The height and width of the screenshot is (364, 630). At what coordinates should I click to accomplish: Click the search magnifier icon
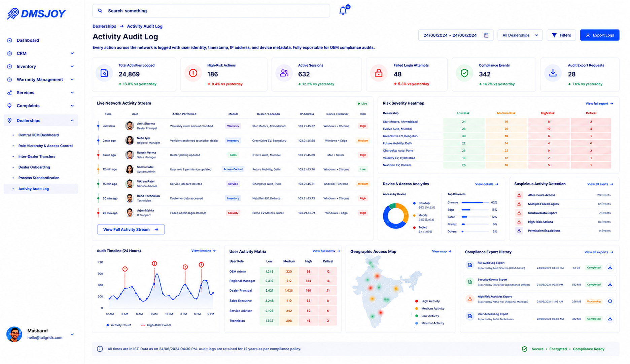coord(100,11)
